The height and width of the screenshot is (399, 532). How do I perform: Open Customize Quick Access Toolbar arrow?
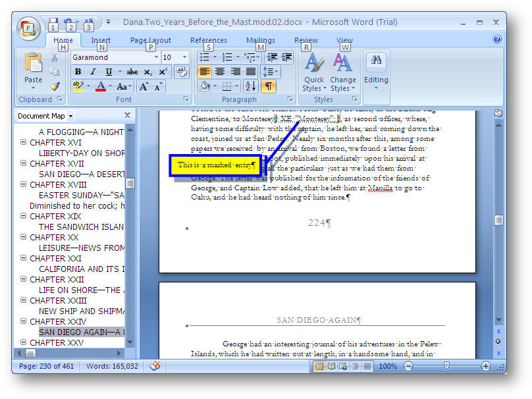pyautogui.click(x=108, y=22)
